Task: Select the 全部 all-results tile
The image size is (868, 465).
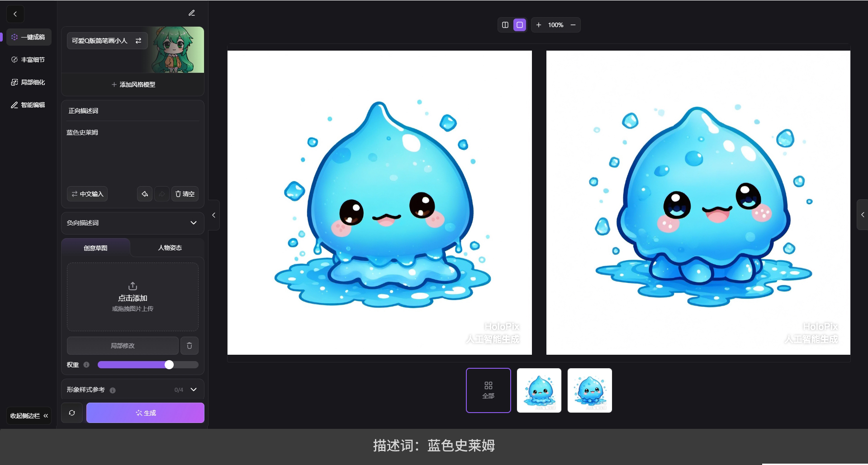Action: 489,390
